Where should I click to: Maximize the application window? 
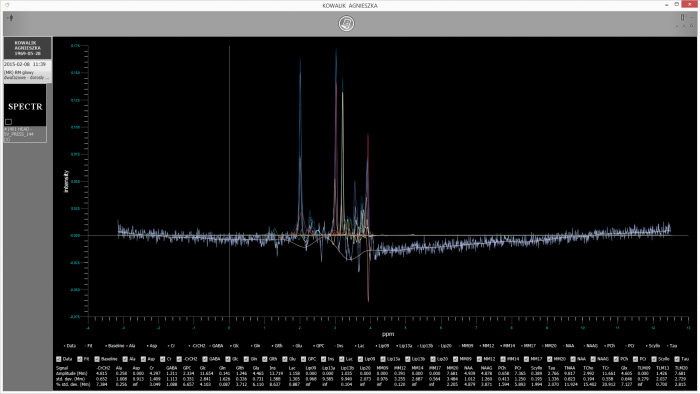[677, 4]
